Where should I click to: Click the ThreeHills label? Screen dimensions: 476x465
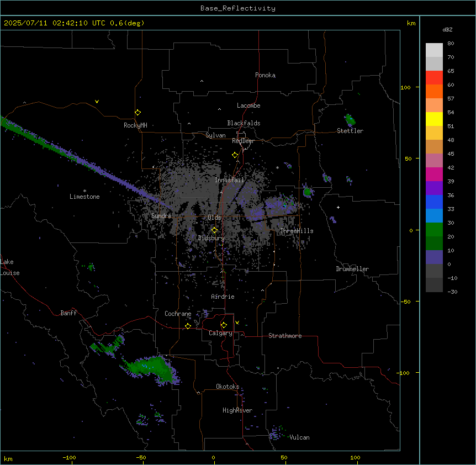pyautogui.click(x=297, y=231)
